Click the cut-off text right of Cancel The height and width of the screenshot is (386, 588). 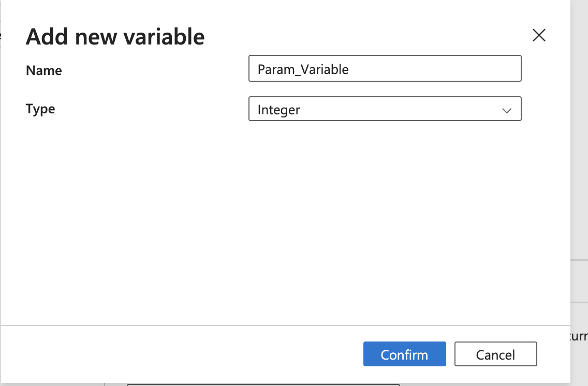pyautogui.click(x=579, y=336)
